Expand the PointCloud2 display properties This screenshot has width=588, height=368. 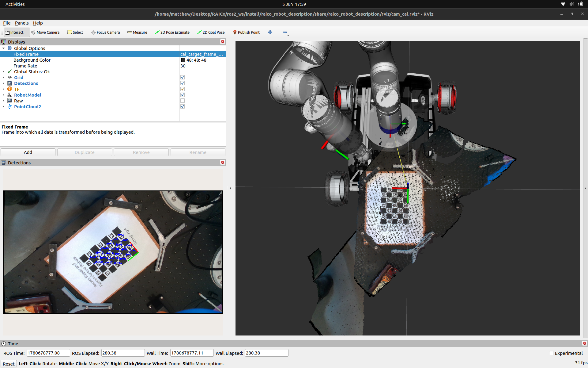[x=3, y=106]
